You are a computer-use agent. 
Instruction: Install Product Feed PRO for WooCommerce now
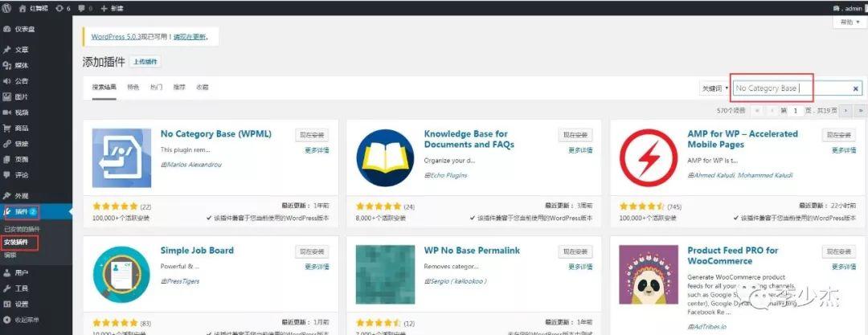(838, 252)
